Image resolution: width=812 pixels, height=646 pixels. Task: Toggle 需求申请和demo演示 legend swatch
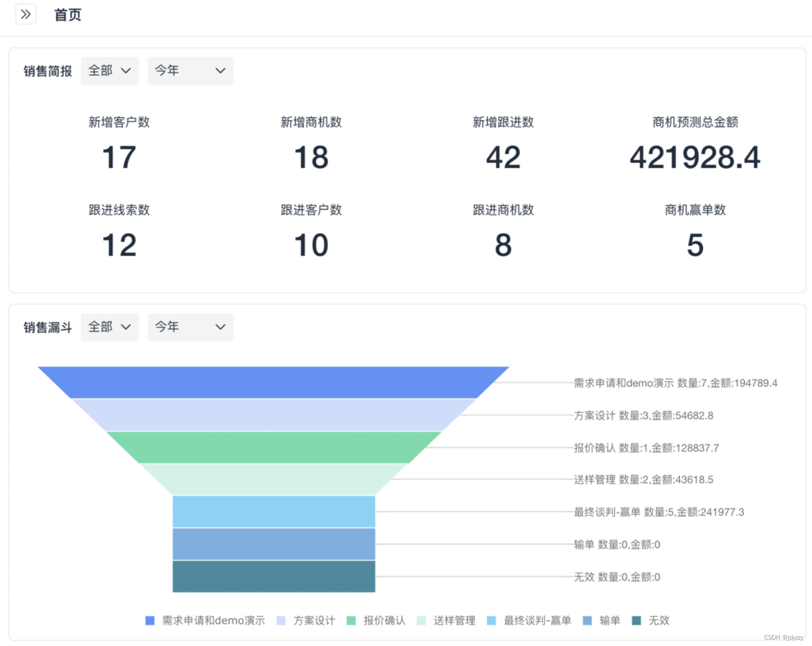tap(150, 621)
